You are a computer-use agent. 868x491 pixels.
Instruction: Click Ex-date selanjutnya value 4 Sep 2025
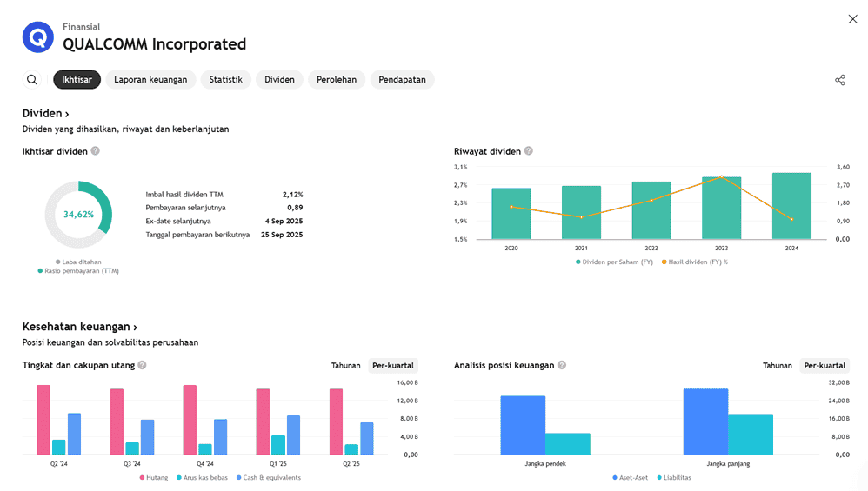(x=284, y=222)
